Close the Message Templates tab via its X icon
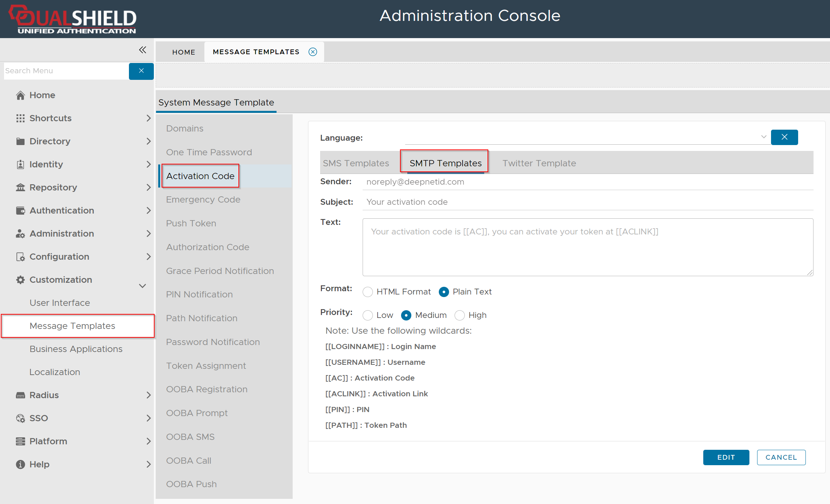Screen dimensions: 830x504 pos(312,52)
